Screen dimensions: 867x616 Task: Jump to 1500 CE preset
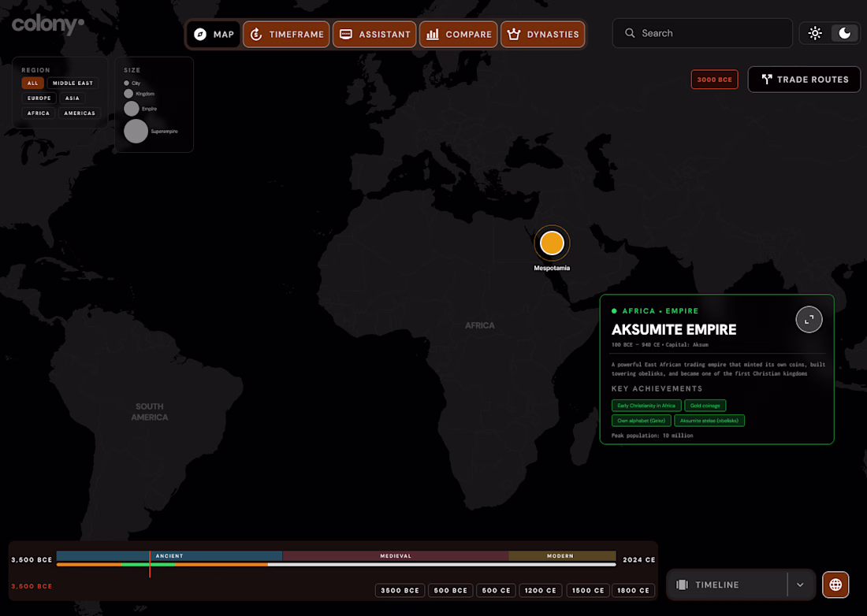point(588,591)
